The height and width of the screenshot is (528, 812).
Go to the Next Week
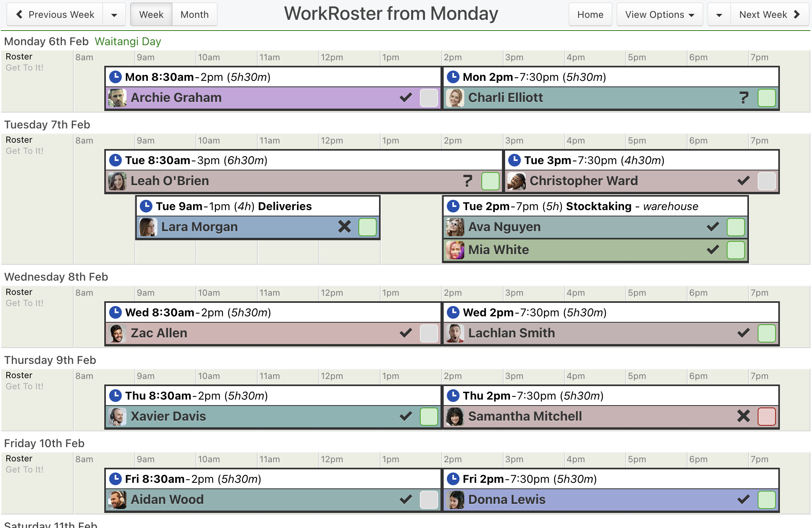click(769, 15)
